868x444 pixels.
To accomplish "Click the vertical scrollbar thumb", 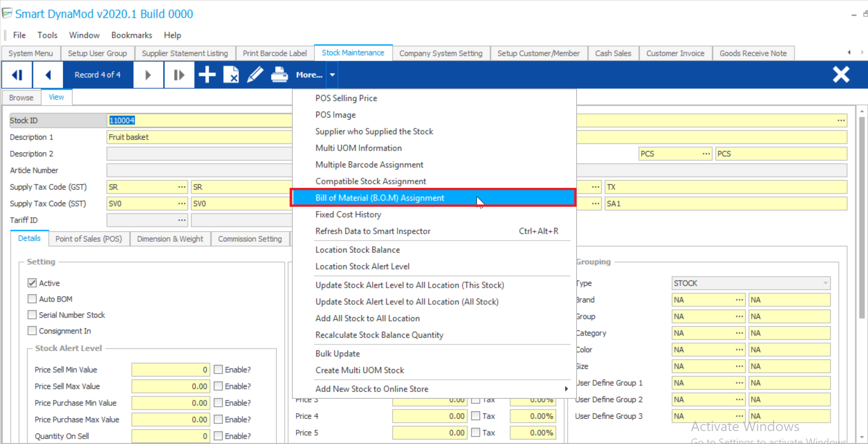I will pos(862,217).
